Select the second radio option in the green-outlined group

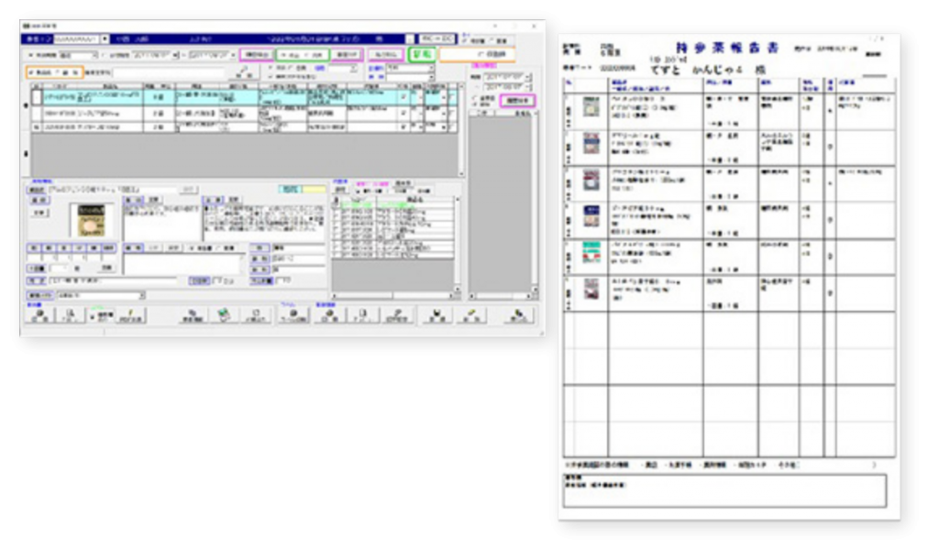pyautogui.click(x=306, y=54)
